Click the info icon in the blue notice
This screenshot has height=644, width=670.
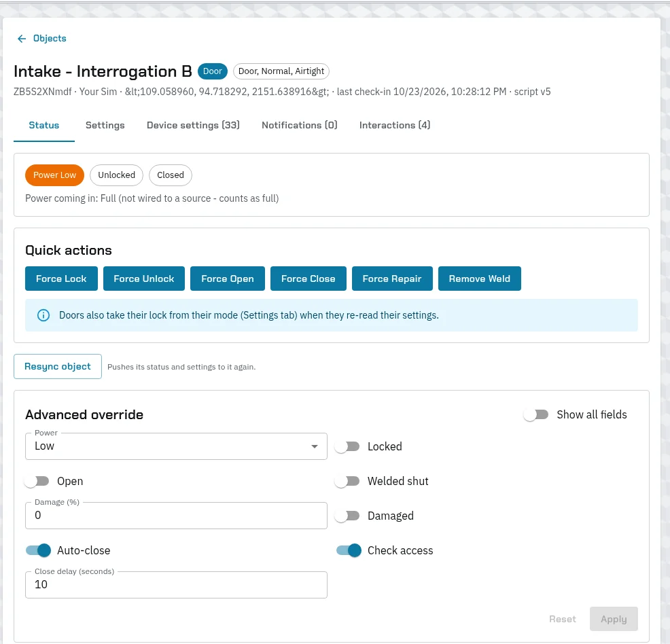[43, 315]
